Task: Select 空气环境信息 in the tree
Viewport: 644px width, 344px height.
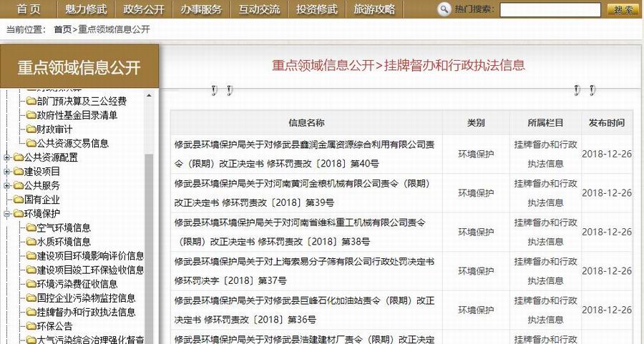Action: click(64, 227)
